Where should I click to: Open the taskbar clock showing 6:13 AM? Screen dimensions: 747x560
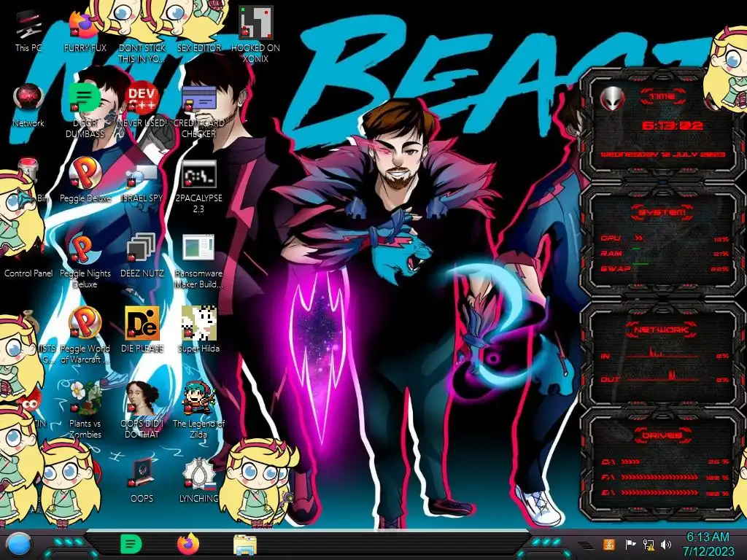pyautogui.click(x=708, y=544)
